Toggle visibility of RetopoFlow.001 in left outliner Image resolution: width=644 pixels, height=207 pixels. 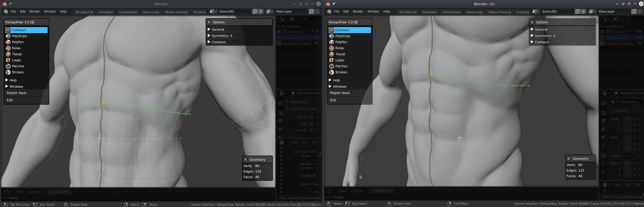[317, 37]
